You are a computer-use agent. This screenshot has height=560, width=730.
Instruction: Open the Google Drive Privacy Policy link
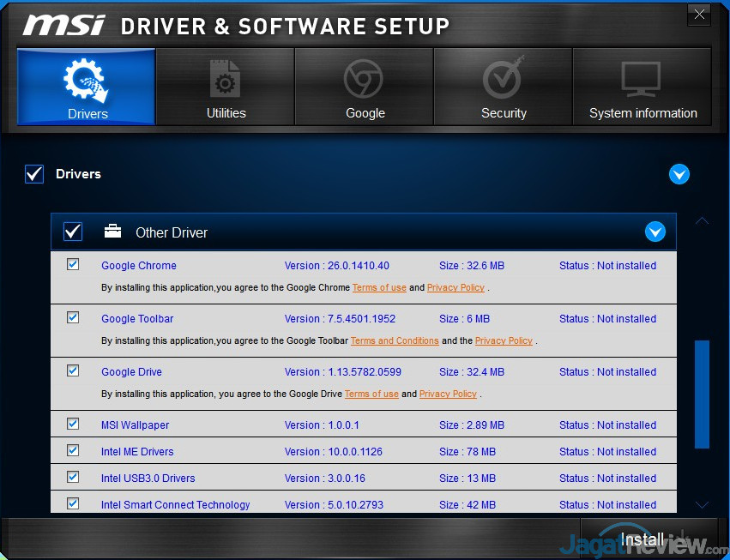[448, 394]
